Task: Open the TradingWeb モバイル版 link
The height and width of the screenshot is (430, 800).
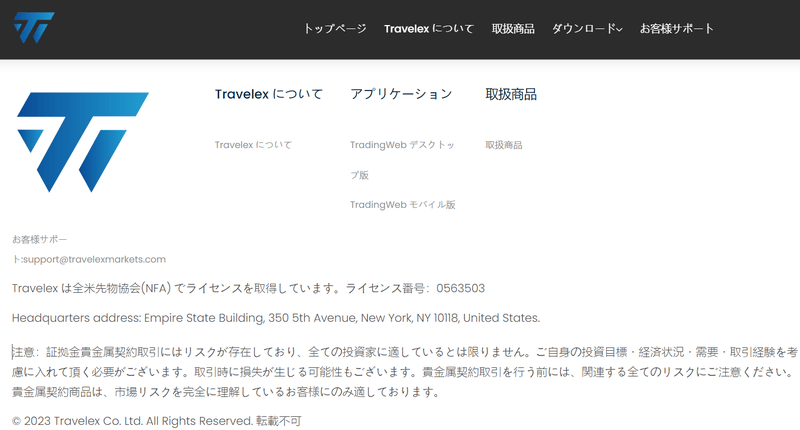Action: pos(403,205)
